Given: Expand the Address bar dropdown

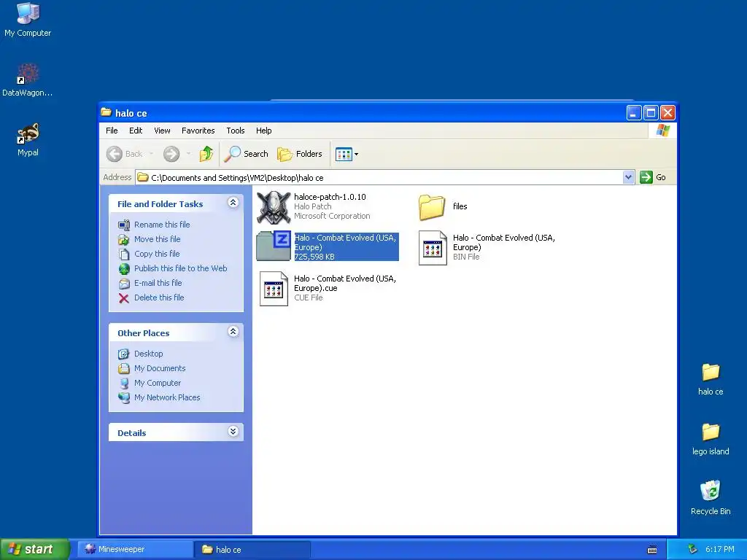Looking at the screenshot, I should [628, 177].
